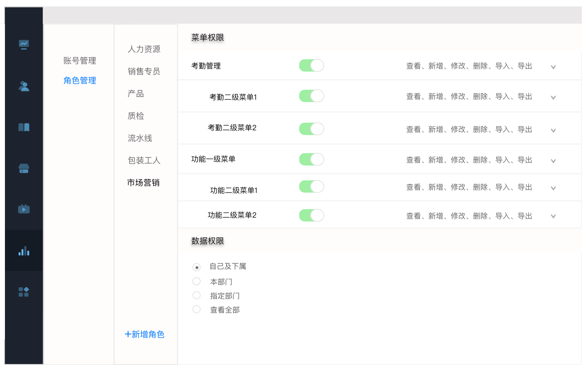This screenshot has width=588, height=371.
Task: Open the monitor chart icon in sidebar
Action: click(x=24, y=45)
